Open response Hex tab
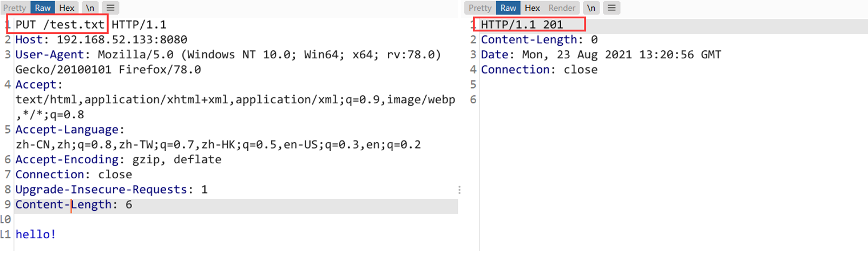The width and height of the screenshot is (868, 254). tap(532, 8)
